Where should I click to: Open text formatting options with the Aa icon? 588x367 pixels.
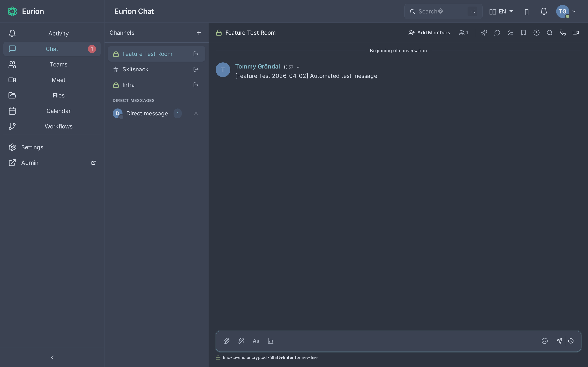(256, 341)
